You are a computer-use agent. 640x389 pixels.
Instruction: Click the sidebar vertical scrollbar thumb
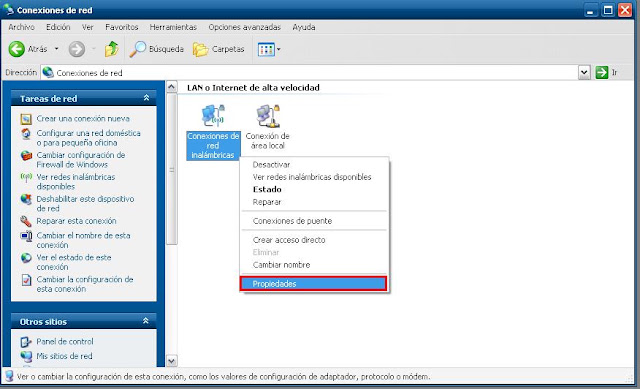[x=172, y=169]
